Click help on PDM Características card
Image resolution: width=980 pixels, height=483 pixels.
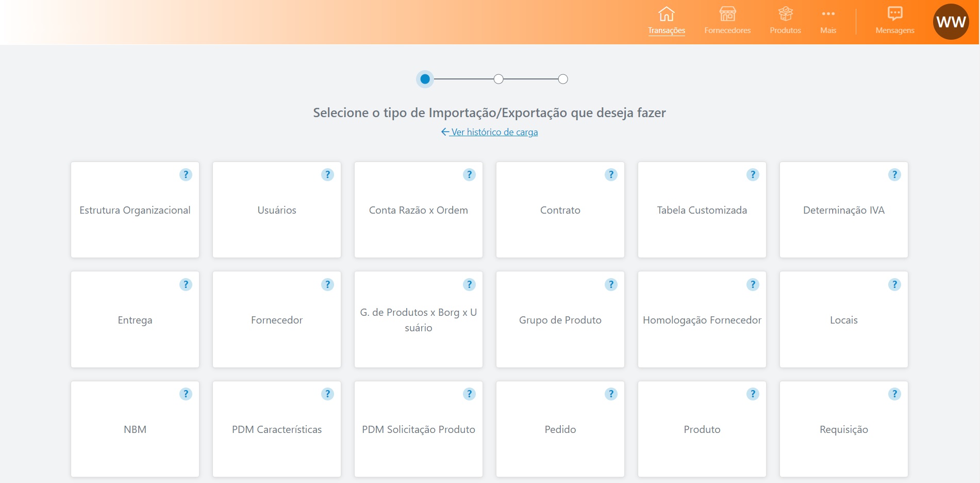327,394
